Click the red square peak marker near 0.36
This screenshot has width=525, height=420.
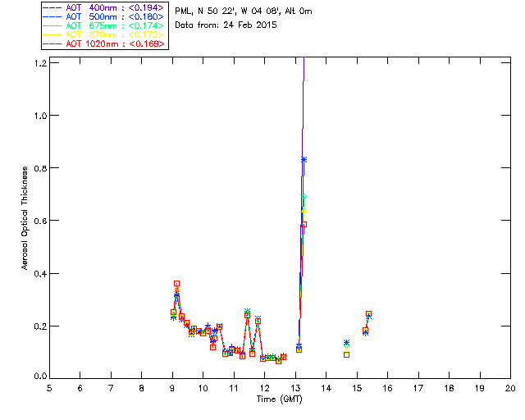point(177,283)
